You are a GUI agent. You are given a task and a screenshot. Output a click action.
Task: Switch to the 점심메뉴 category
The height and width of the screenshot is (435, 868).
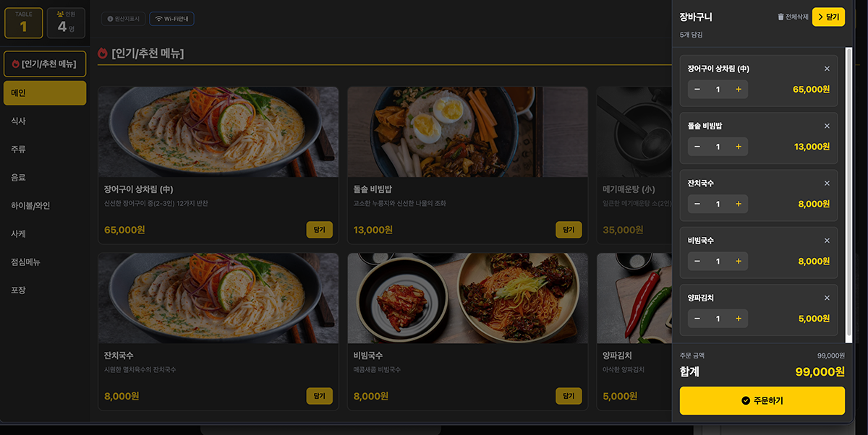pos(45,262)
